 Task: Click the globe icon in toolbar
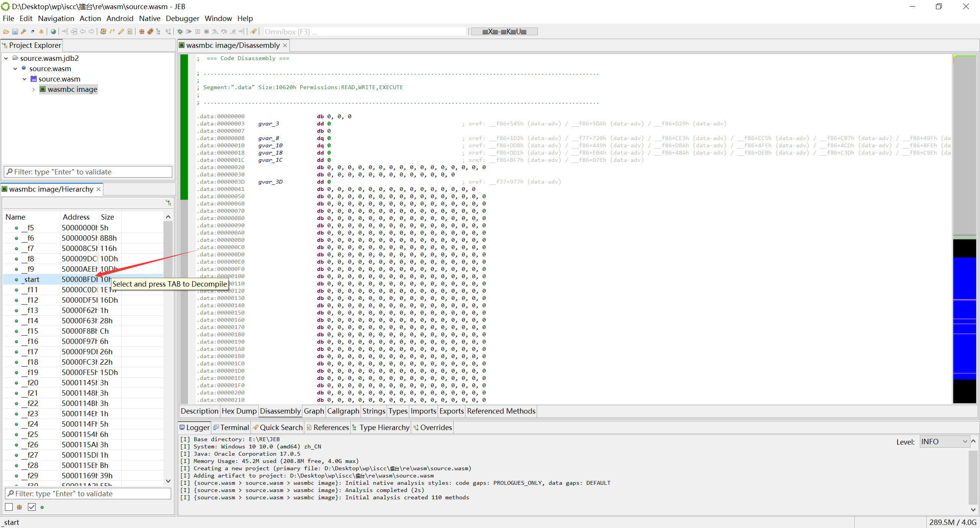tap(53, 32)
